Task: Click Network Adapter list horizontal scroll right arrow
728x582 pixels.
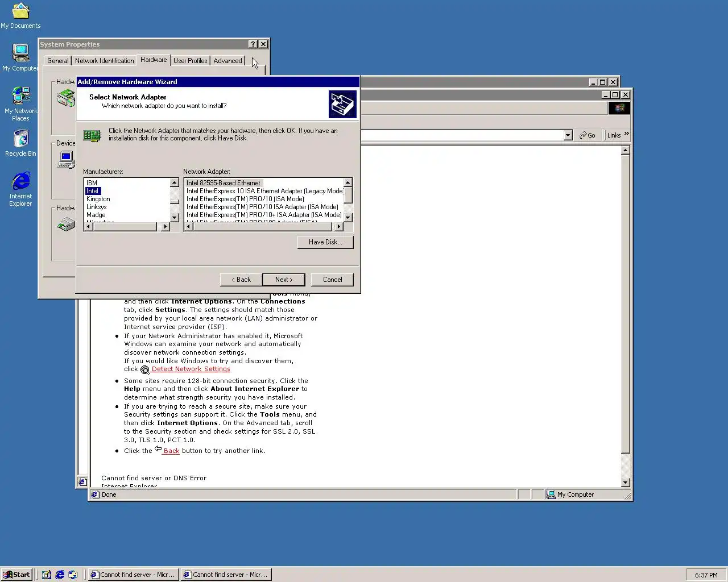Action: pyautogui.click(x=338, y=226)
